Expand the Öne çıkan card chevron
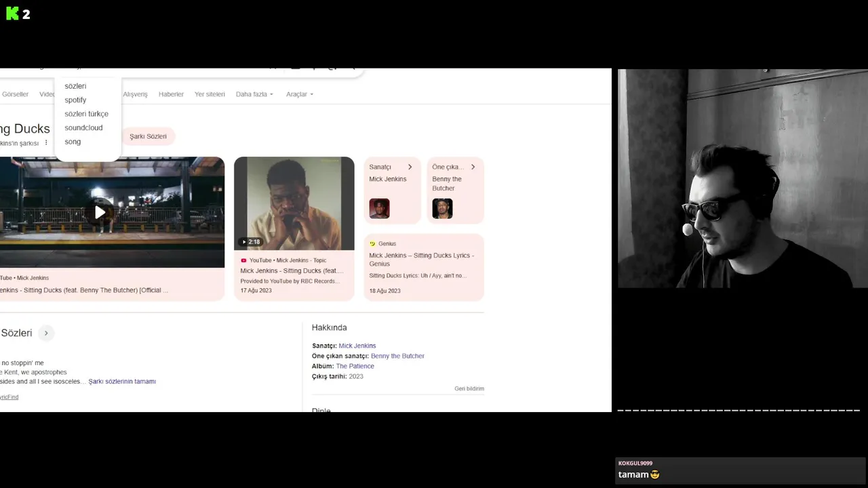The width and height of the screenshot is (868, 488). 473,167
